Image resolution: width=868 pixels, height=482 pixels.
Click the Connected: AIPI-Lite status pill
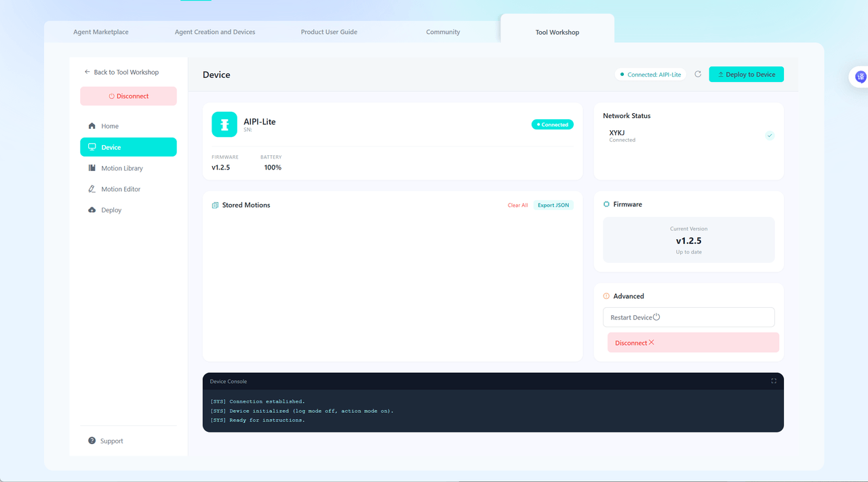point(651,75)
